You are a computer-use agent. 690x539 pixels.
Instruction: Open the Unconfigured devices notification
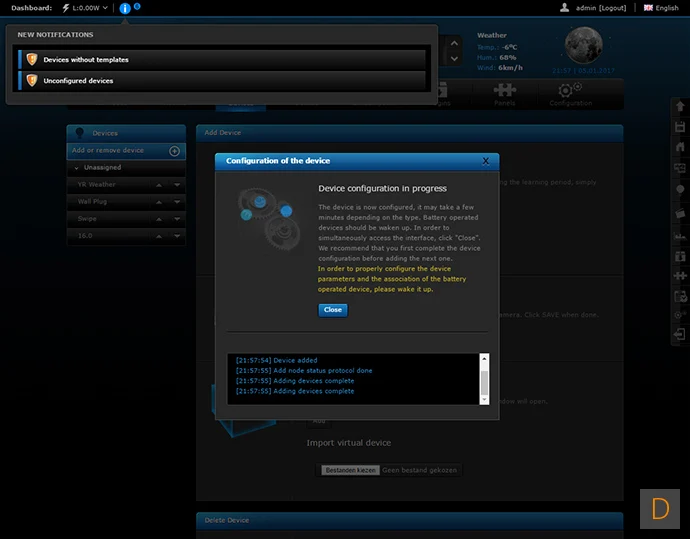coord(222,81)
